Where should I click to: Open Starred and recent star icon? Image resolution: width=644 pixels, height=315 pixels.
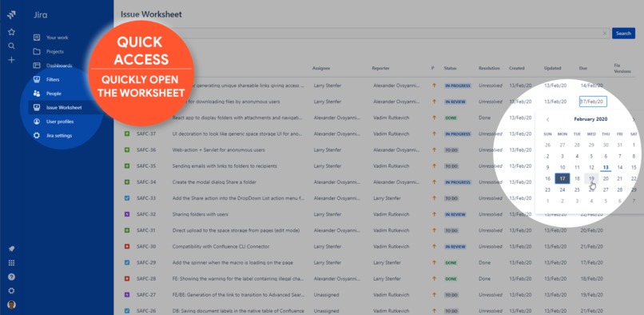tap(11, 32)
